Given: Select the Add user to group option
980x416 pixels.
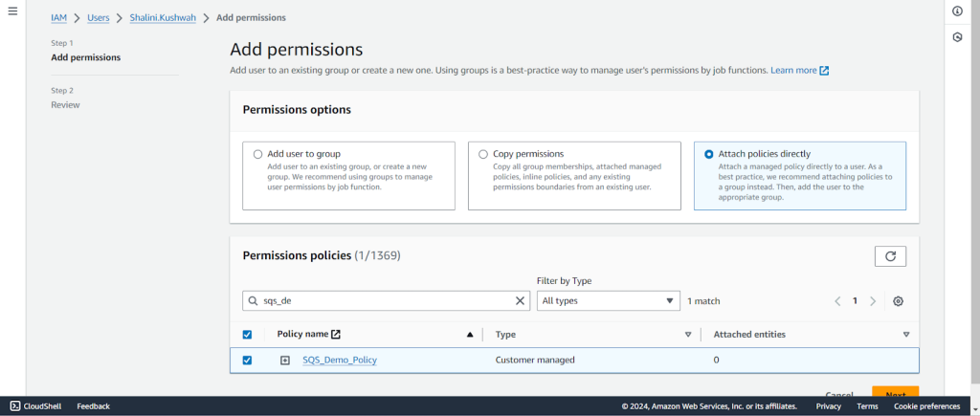Looking at the screenshot, I should pos(257,154).
